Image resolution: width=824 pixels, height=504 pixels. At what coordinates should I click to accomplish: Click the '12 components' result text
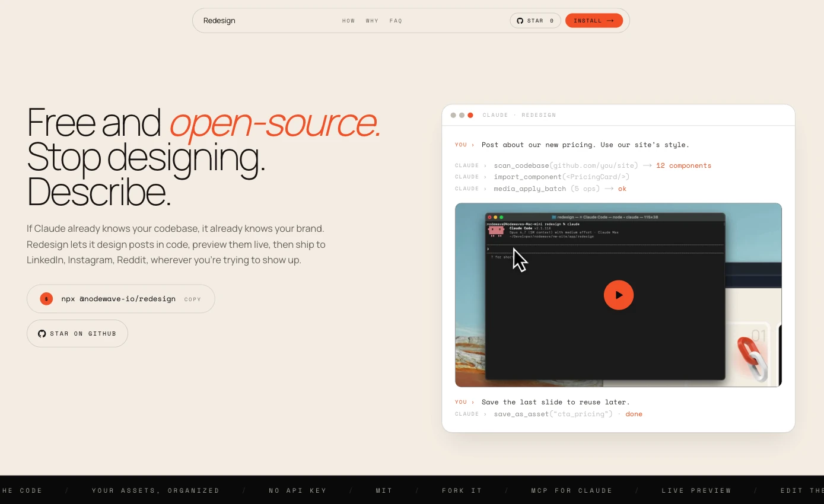coord(683,165)
